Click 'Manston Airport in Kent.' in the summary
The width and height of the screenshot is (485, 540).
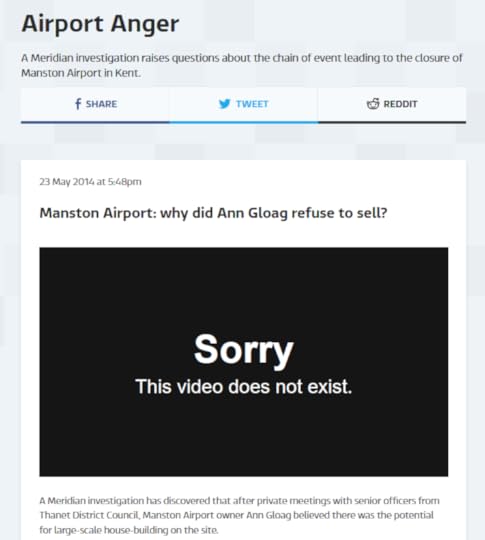[81, 73]
